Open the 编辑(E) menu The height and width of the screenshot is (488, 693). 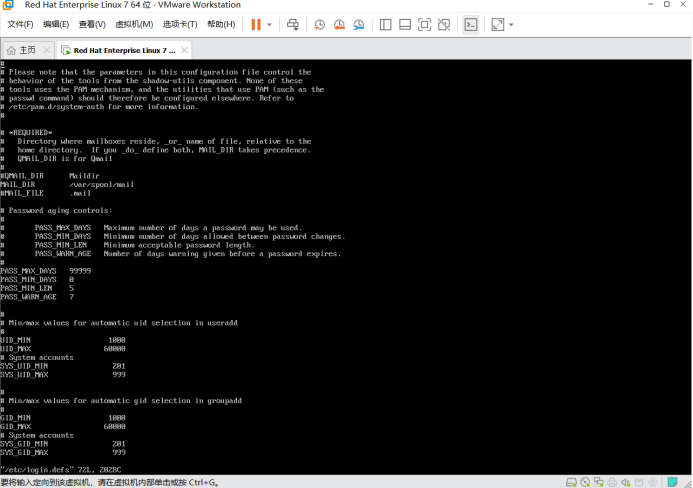56,24
